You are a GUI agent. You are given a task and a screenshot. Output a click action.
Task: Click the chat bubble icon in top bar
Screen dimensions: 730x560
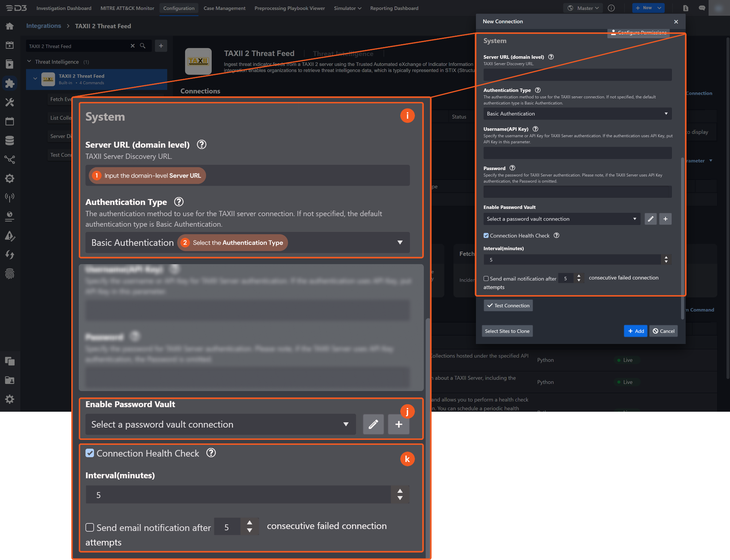(702, 8)
